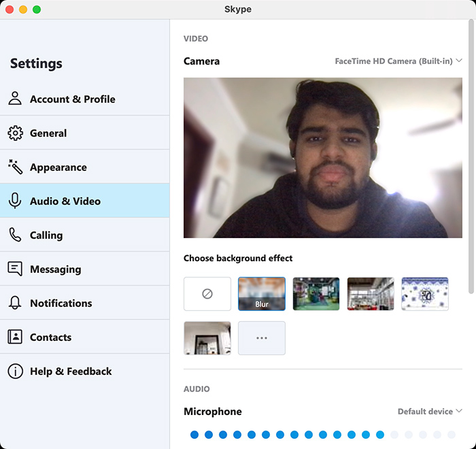This screenshot has height=449, width=476.
Task: Click the magic wand icon beside Appearance
Action: 15,167
